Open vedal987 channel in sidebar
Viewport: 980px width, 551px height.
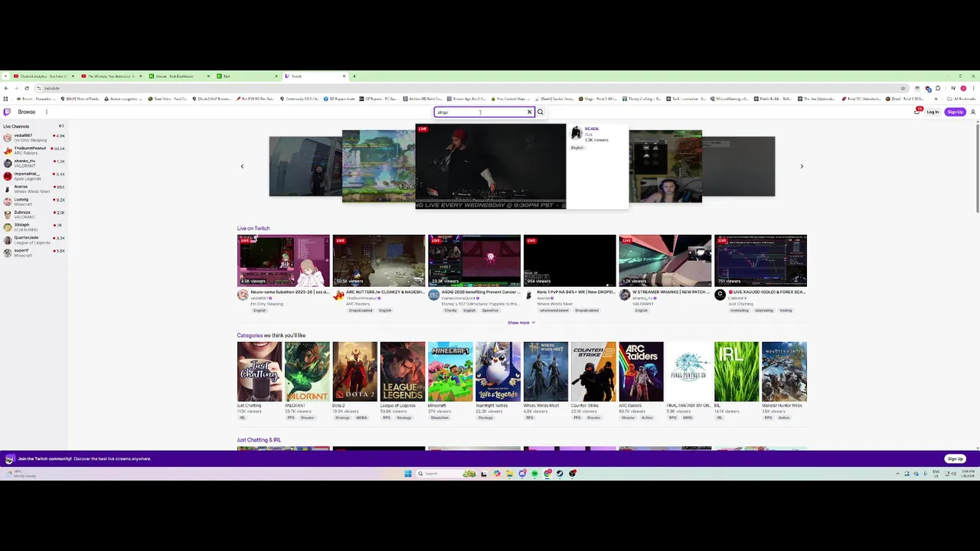click(x=34, y=138)
